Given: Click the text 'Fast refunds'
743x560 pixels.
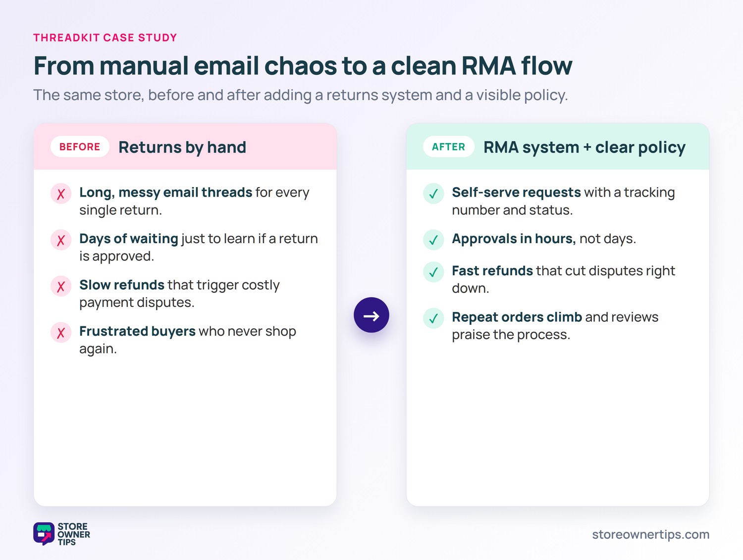Looking at the screenshot, I should (x=492, y=271).
